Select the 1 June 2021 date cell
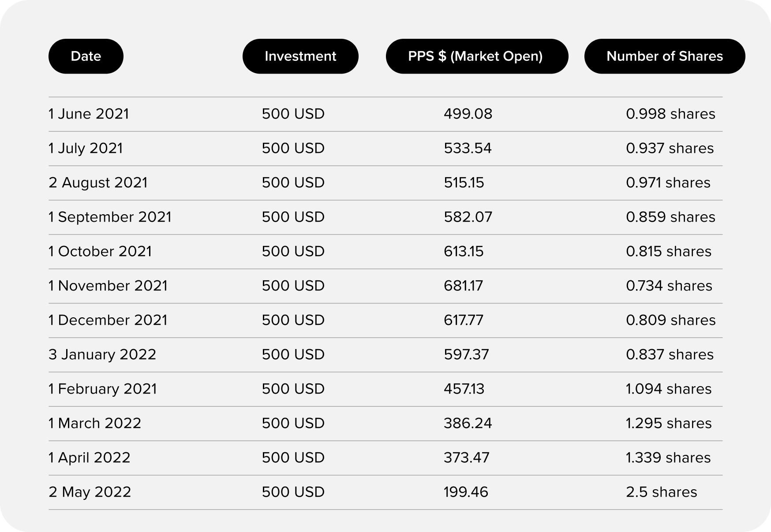The width and height of the screenshot is (771, 532). (x=89, y=114)
